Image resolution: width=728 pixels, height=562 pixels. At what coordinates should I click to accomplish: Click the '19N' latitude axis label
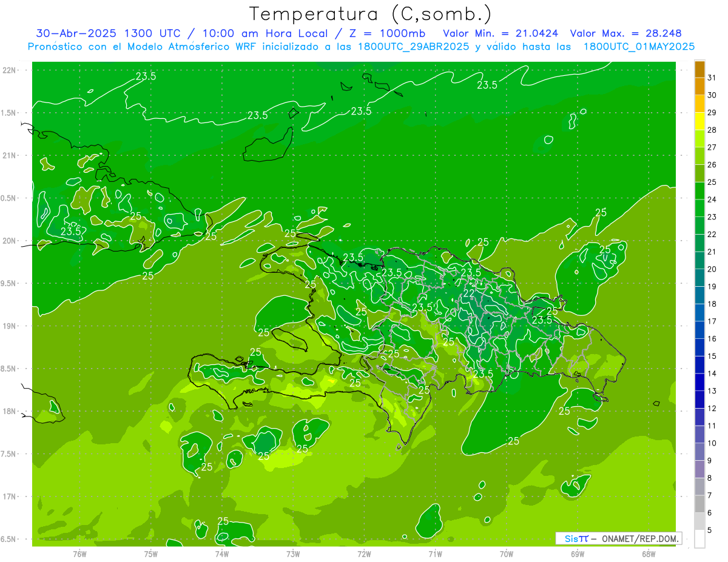point(8,326)
